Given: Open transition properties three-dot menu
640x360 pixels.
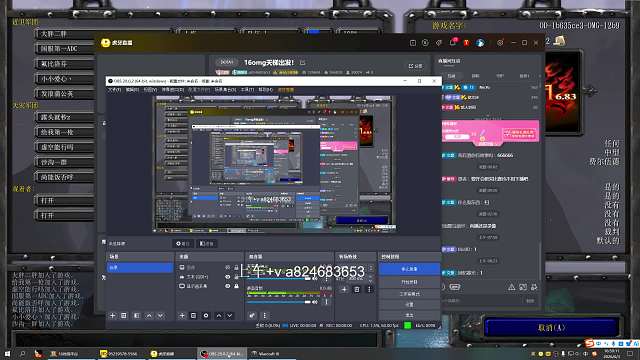Looking at the screenshot, I should click(x=369, y=289).
